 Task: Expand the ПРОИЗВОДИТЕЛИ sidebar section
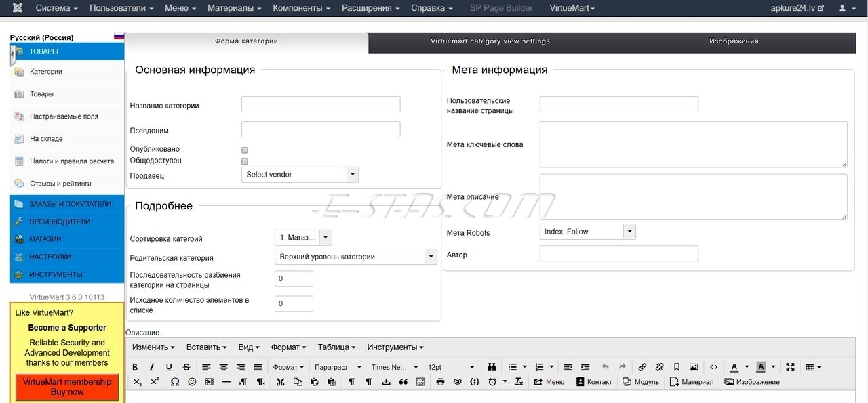coord(67,221)
